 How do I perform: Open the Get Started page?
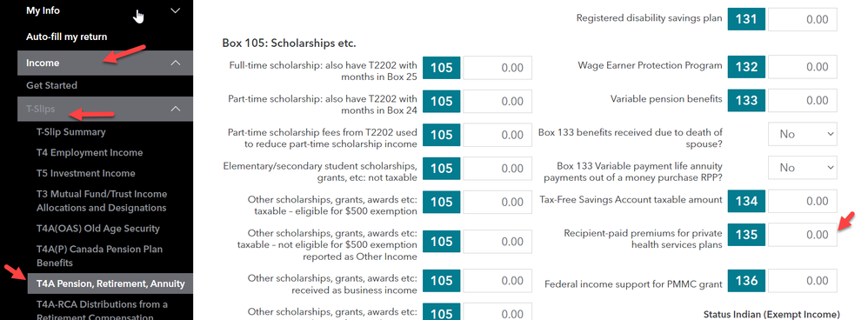pos(51,85)
